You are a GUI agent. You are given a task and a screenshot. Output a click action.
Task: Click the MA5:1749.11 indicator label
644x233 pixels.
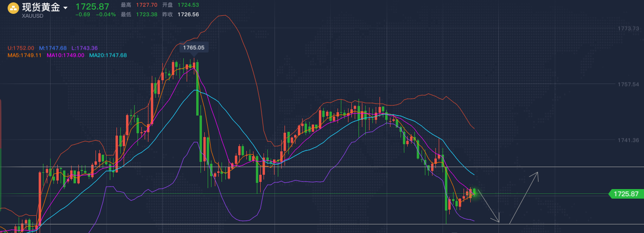tap(24, 55)
